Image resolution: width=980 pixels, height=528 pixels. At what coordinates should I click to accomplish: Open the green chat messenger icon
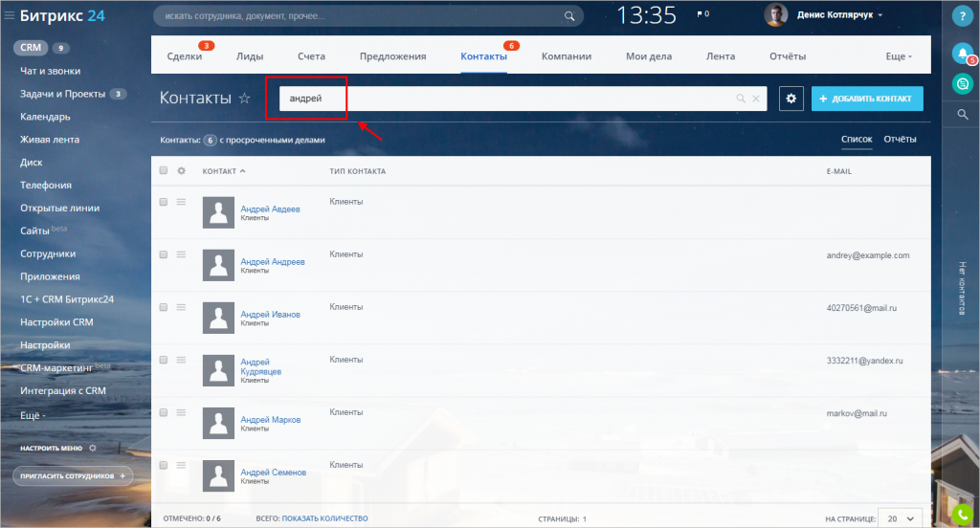pyautogui.click(x=963, y=84)
